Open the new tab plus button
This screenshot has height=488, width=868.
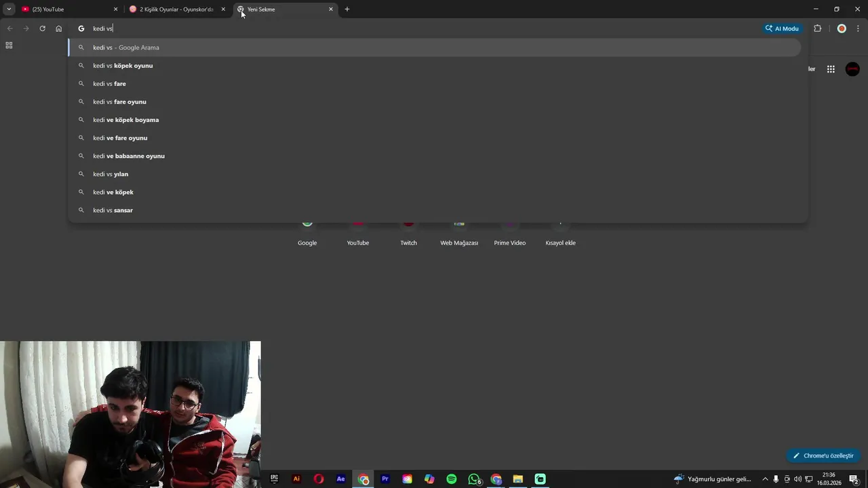(347, 9)
